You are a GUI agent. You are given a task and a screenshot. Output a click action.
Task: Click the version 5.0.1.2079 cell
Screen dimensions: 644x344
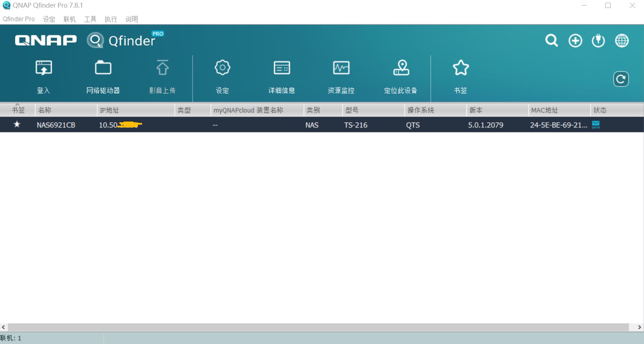486,125
